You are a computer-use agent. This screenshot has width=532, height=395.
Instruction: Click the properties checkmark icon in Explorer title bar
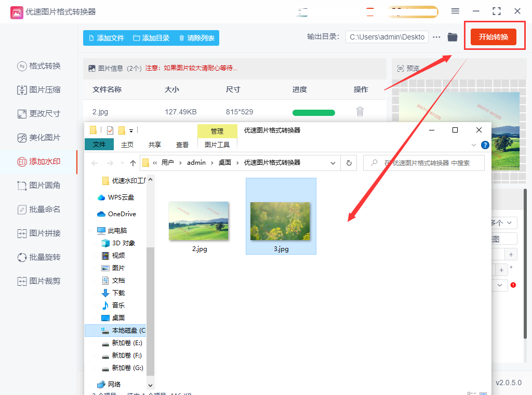tap(110, 130)
